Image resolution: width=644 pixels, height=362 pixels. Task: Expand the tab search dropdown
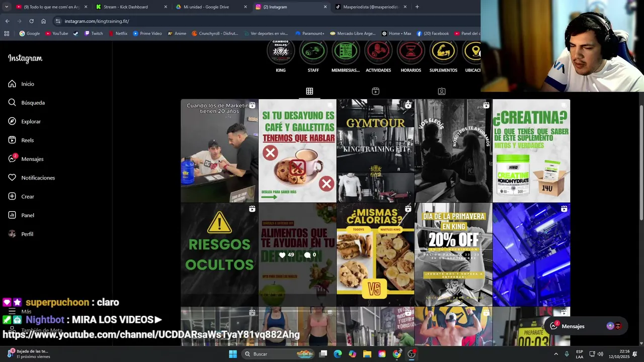[x=6, y=7]
